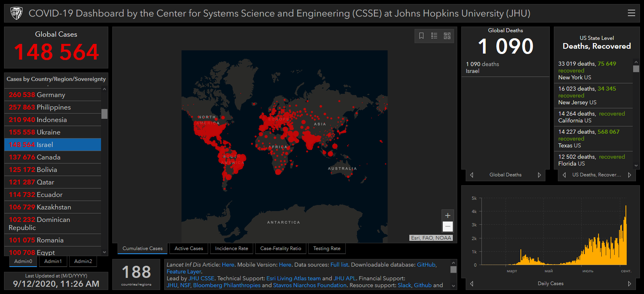Go to next Global Deaths panel
The width and height of the screenshot is (644, 294).
tap(539, 175)
